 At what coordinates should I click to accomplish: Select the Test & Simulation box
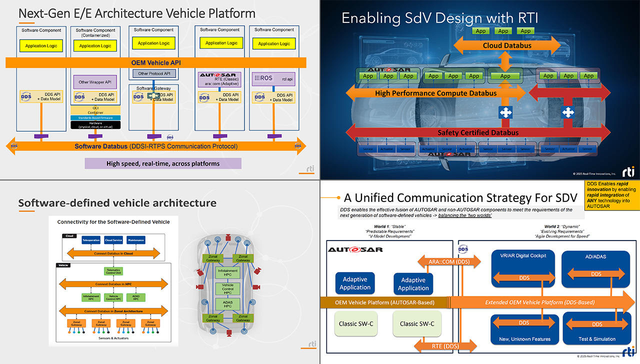[x=597, y=328]
